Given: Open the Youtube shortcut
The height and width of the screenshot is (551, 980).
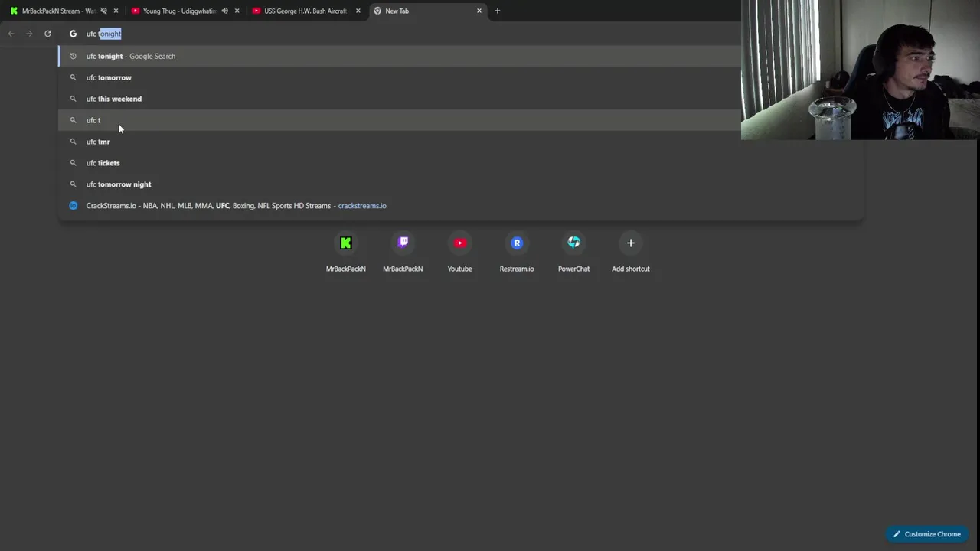Looking at the screenshot, I should tap(459, 253).
